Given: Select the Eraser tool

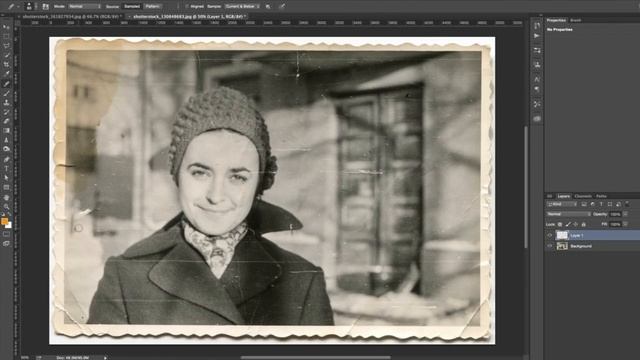Looking at the screenshot, I should [6, 121].
